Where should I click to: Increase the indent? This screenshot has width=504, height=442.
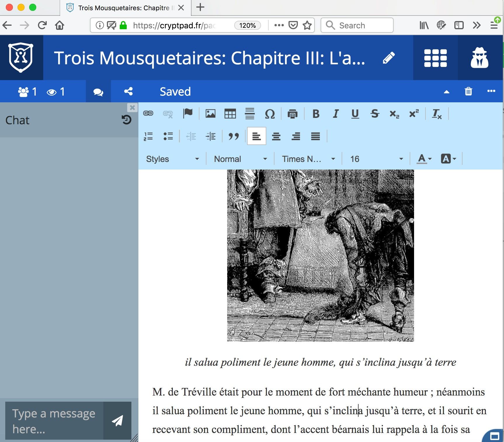pyautogui.click(x=211, y=136)
